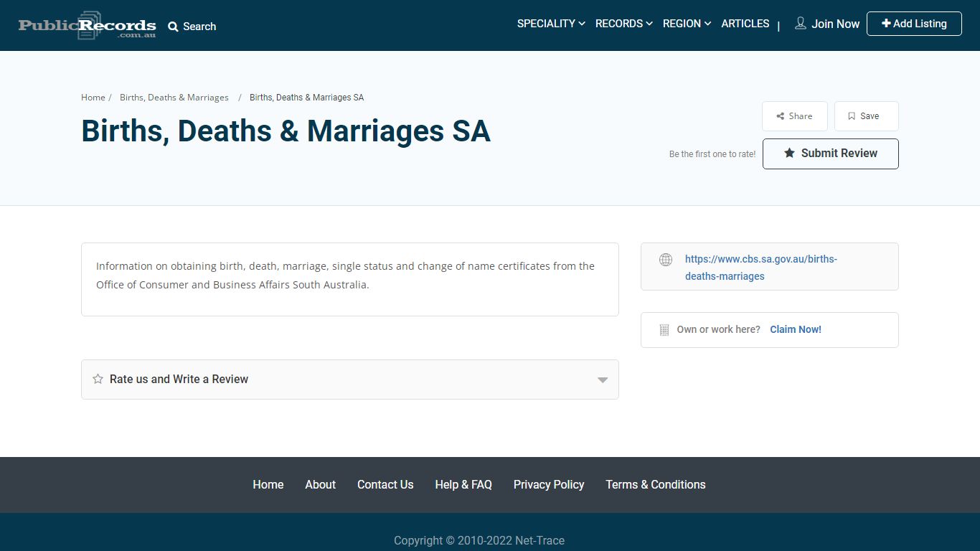Open the footer Contact Us link

(385, 485)
